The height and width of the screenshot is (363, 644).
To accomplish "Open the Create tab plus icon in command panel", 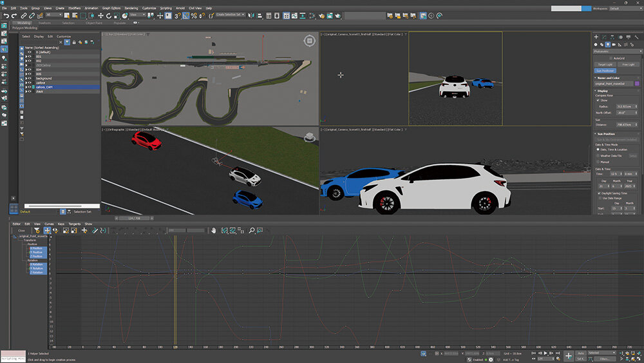I will [596, 37].
